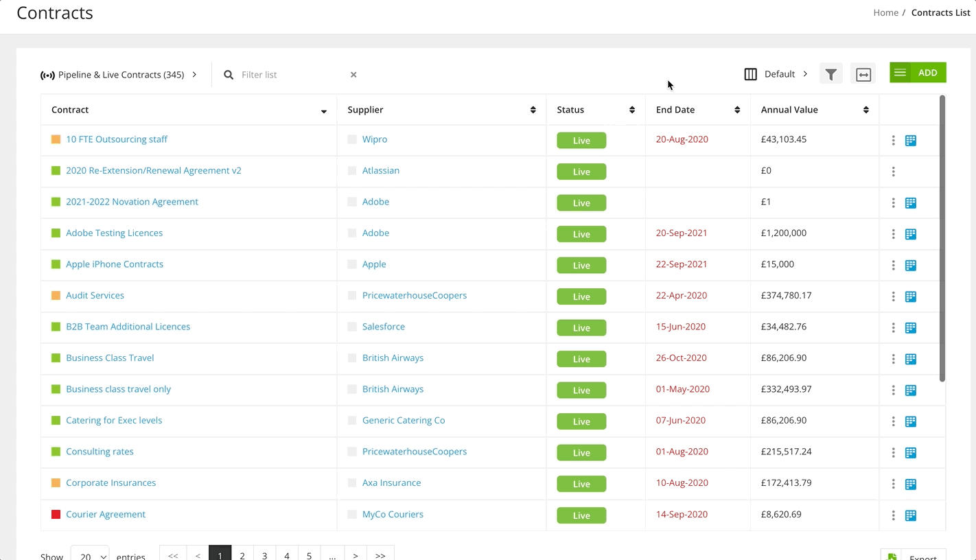Go to page 5 of the list

[309, 555]
